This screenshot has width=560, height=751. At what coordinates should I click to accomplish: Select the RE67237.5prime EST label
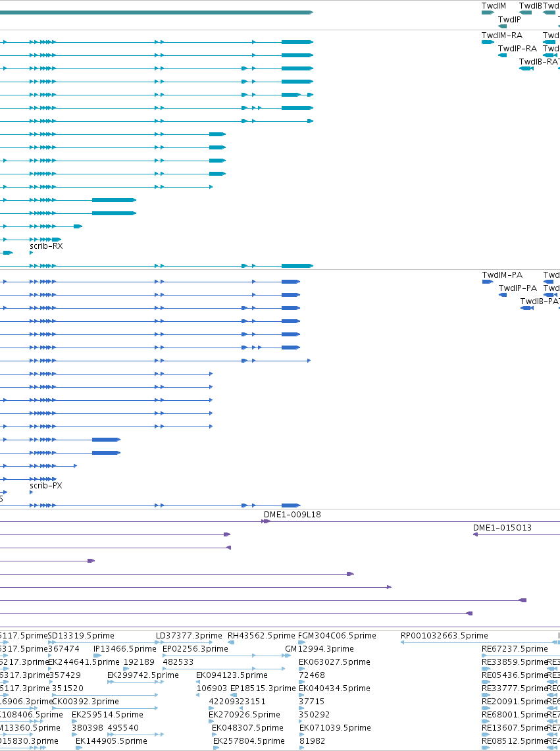pyautogui.click(x=515, y=648)
